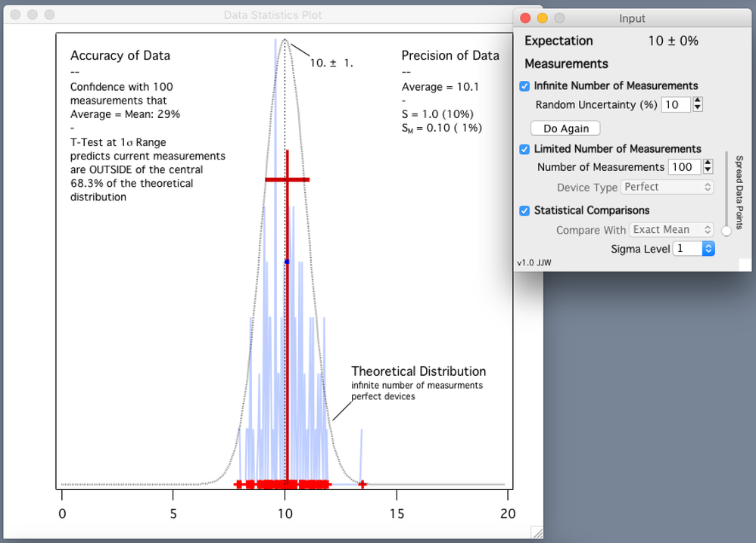This screenshot has width=756, height=543.
Task: Minimize the Input window with yellow button
Action: (x=543, y=18)
